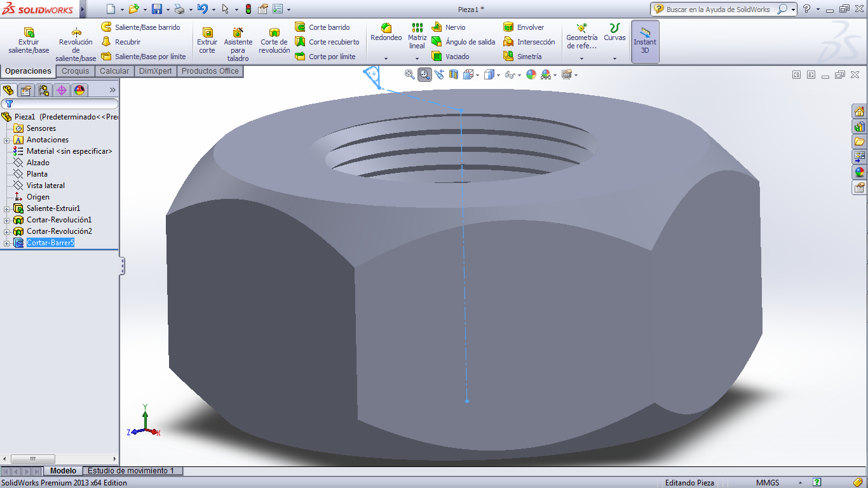
Task: Click the Intersección tool
Action: 529,42
